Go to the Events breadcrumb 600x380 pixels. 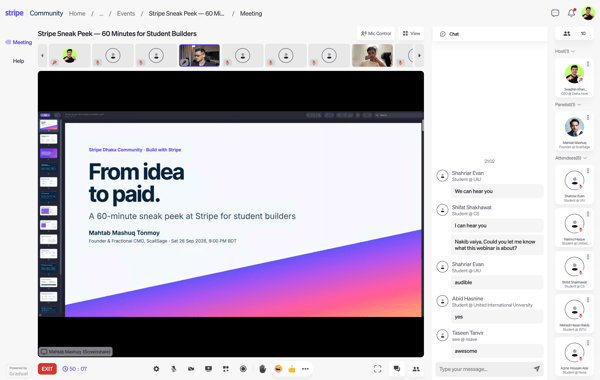(126, 13)
